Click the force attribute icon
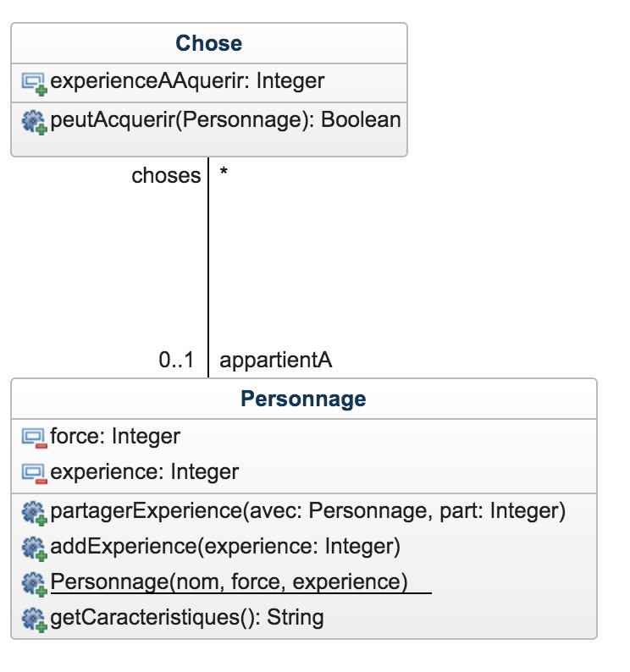Screen dimensions: 630x672 (33, 438)
